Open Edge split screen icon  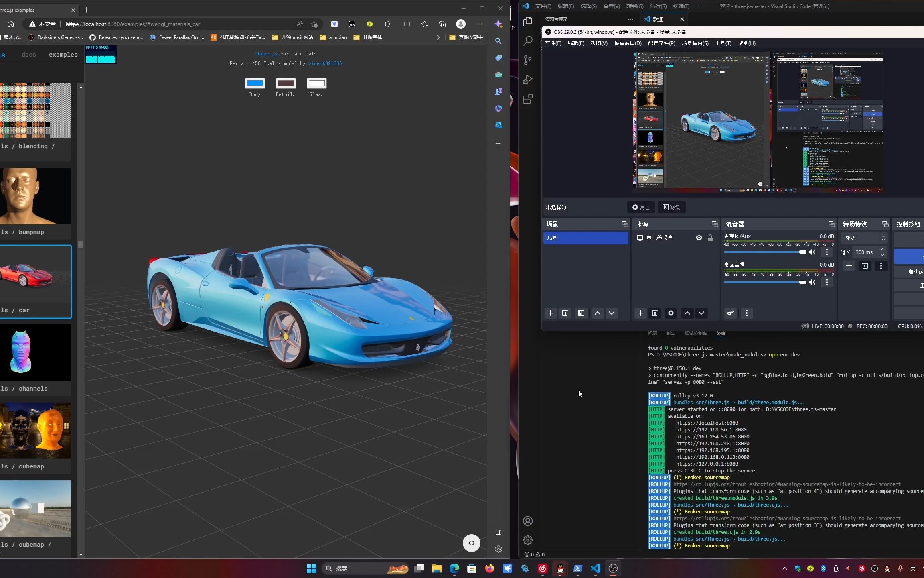(407, 24)
